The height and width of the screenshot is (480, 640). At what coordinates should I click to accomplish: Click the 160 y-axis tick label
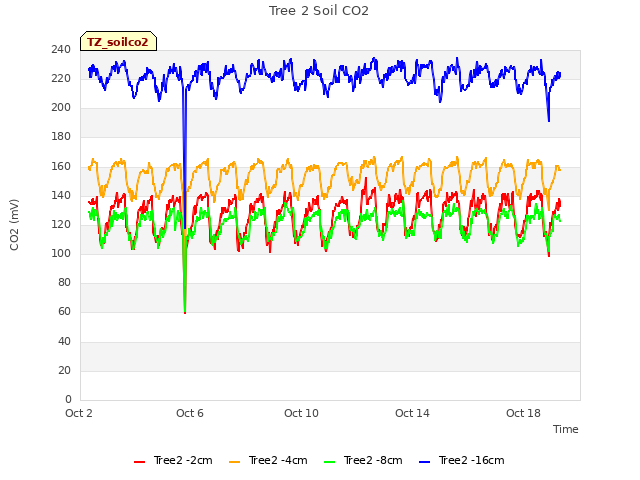(x=61, y=167)
